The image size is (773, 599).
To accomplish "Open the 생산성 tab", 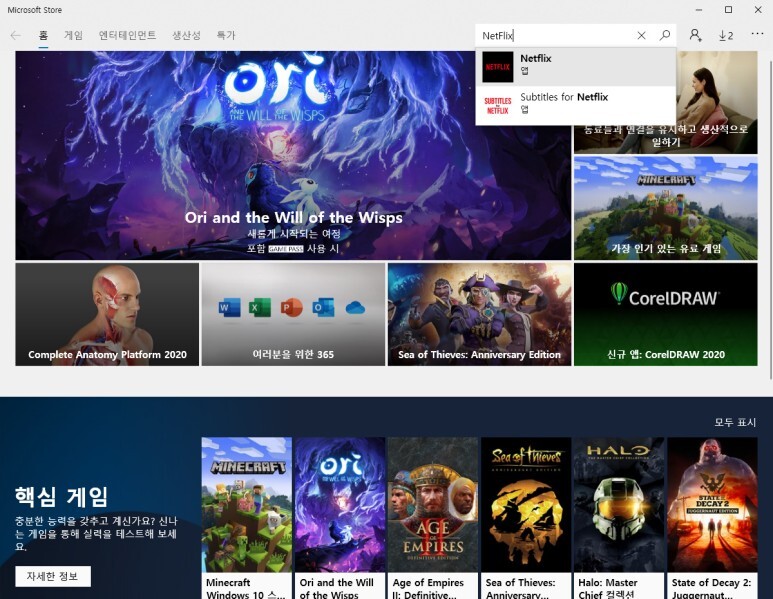I will click(x=186, y=35).
